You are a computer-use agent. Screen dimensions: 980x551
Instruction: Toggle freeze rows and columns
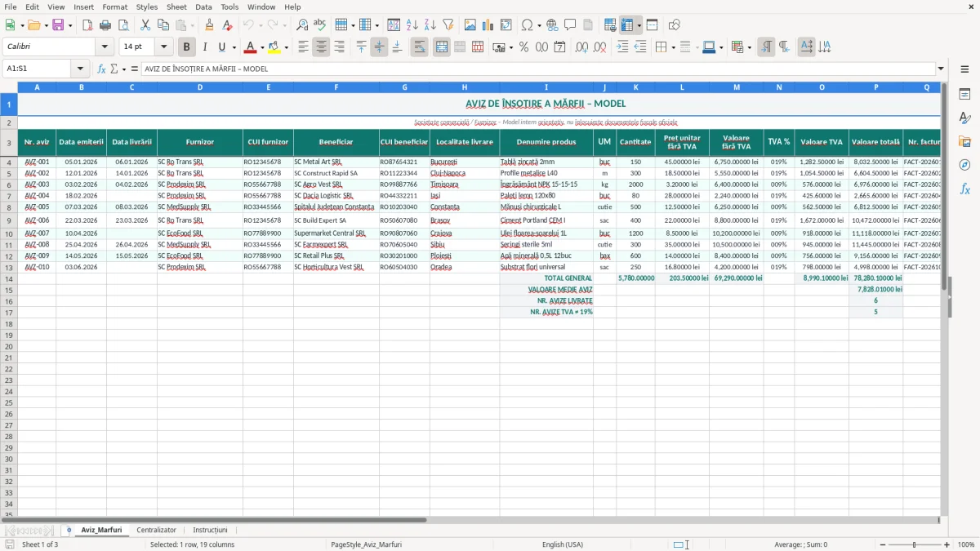tap(627, 25)
